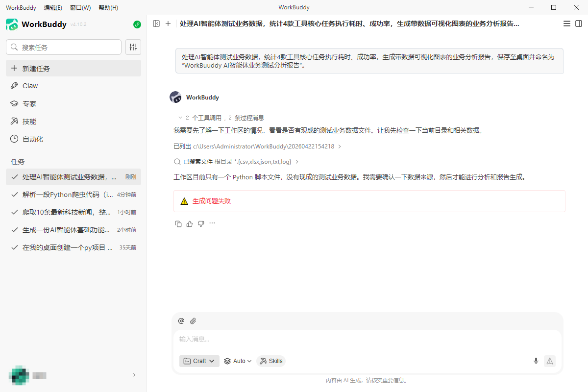Click the 35天前 timestamp

click(128, 247)
